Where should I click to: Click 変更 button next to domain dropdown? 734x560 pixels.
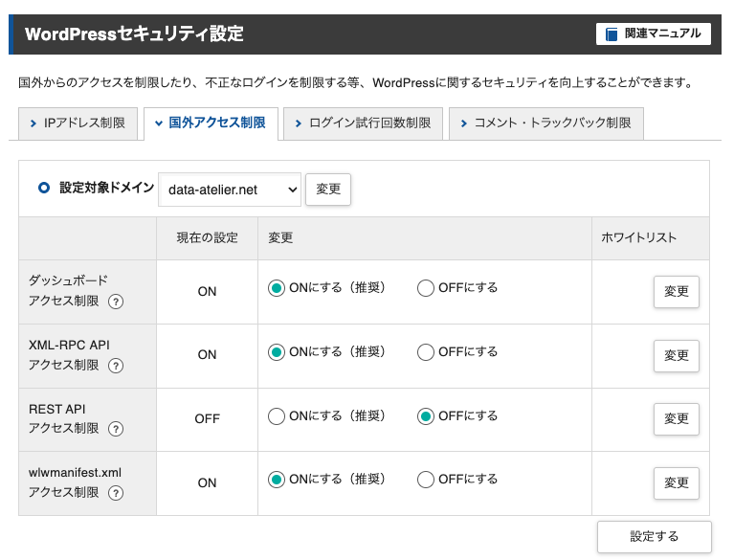(x=328, y=190)
